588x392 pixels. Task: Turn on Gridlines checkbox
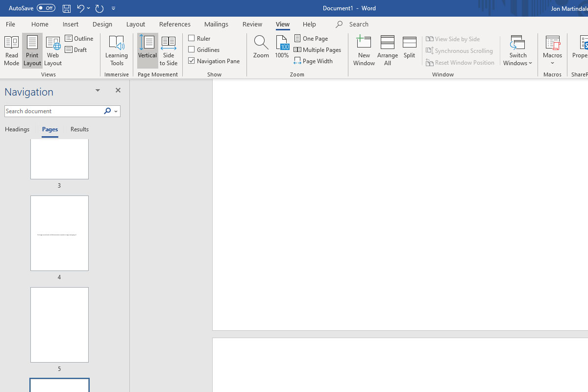click(192, 49)
